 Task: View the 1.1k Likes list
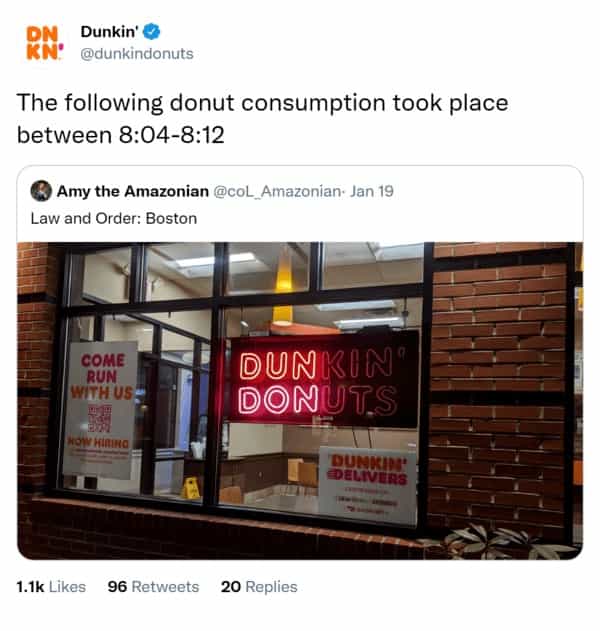coord(51,587)
